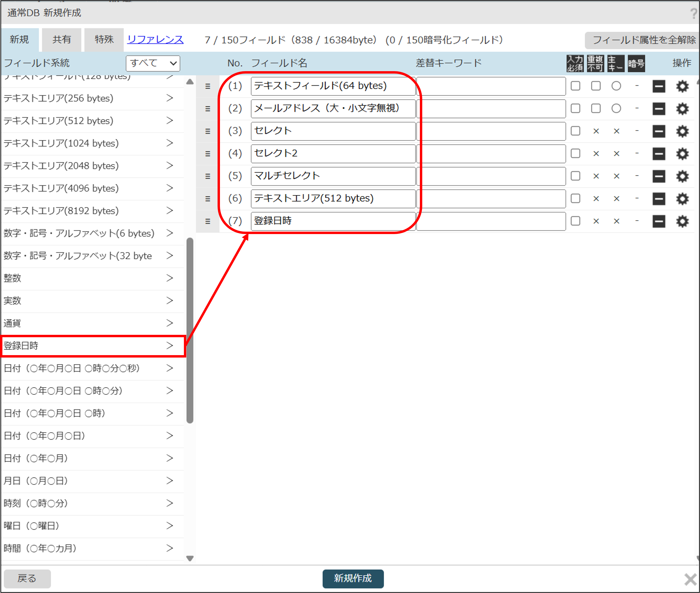Click help question mark icon

coord(694,13)
